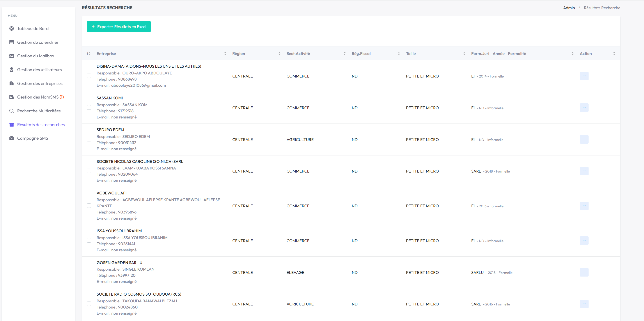Click AGRICULTURE cell in SEDJRO EDEM row

(x=300, y=139)
